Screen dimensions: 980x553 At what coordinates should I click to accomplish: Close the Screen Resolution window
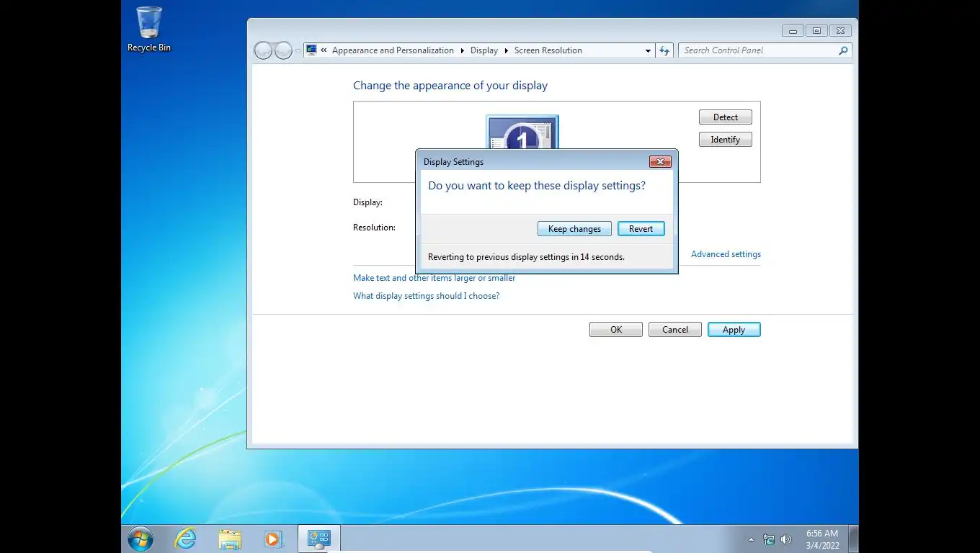[x=840, y=31]
